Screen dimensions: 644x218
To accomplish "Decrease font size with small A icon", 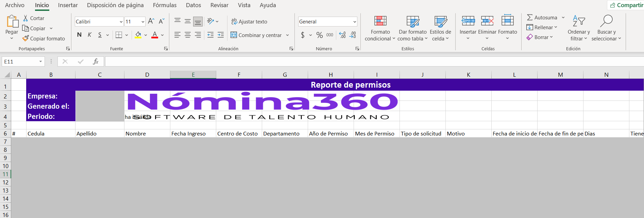I will pos(162,21).
